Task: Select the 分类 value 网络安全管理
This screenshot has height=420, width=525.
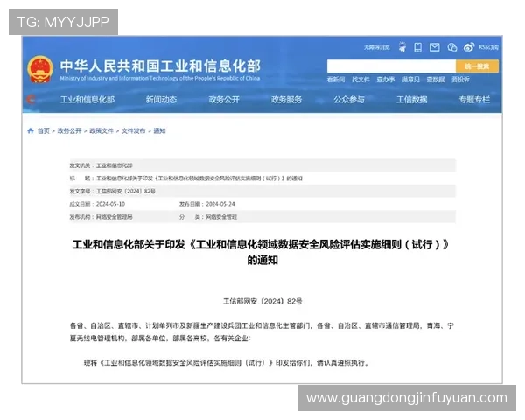Action: click(221, 217)
